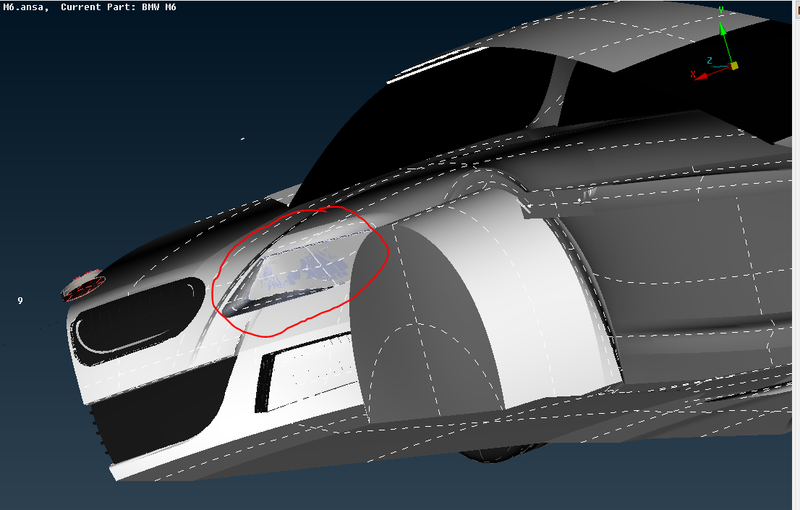The width and height of the screenshot is (800, 510).
Task: Click the 'Current Part: BMW M6' title text
Action: 118,7
